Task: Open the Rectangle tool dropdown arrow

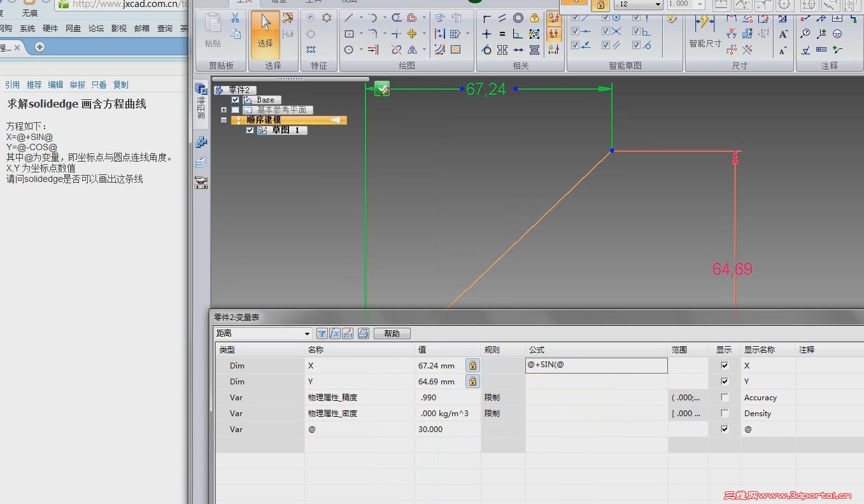Action: 360,34
